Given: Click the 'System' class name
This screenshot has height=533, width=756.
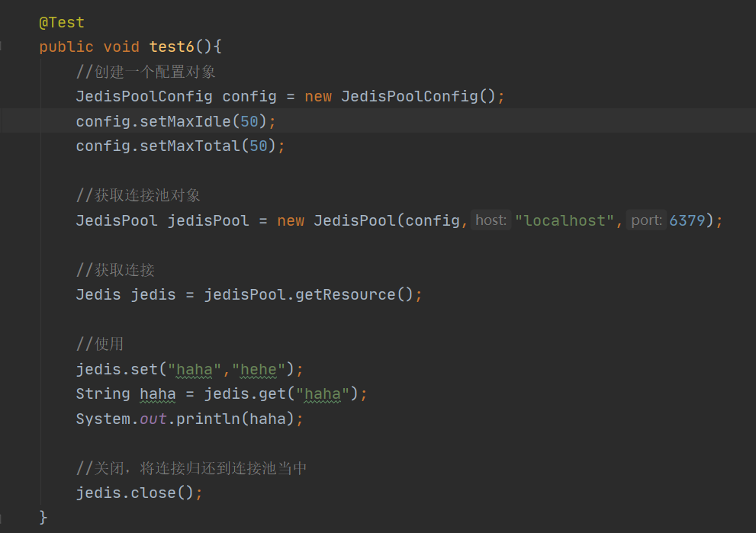Looking at the screenshot, I should coord(103,419).
